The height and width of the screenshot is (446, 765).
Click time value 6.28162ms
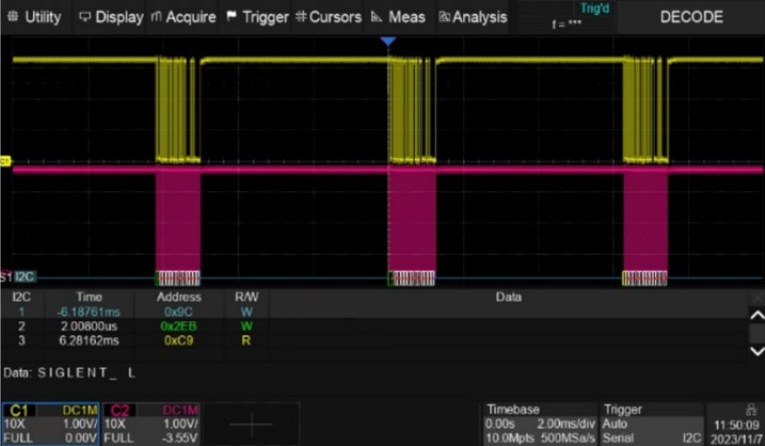(89, 340)
